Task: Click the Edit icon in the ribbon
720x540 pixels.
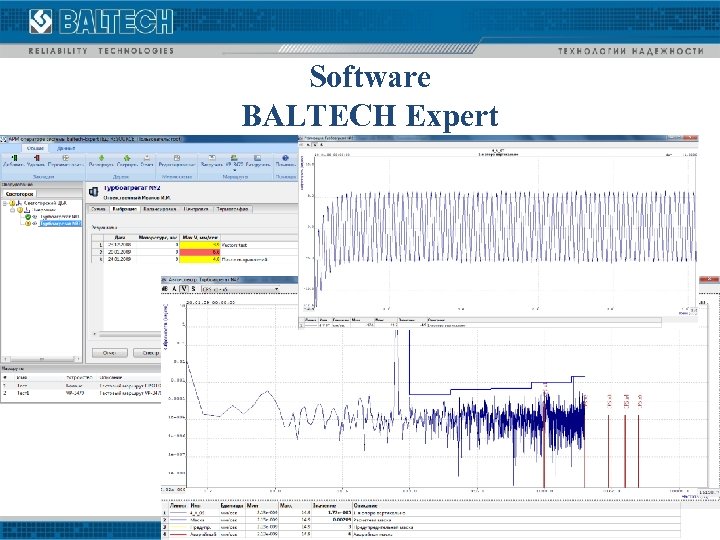Action: [177, 158]
